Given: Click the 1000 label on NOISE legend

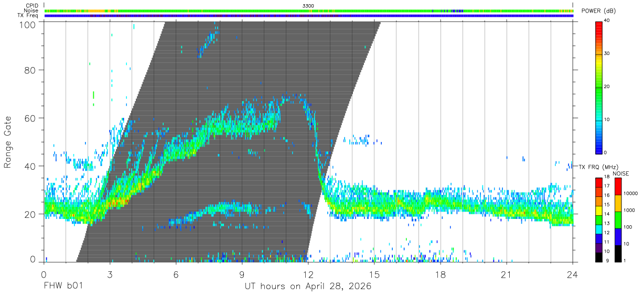Looking at the screenshot, I should tap(630, 210).
